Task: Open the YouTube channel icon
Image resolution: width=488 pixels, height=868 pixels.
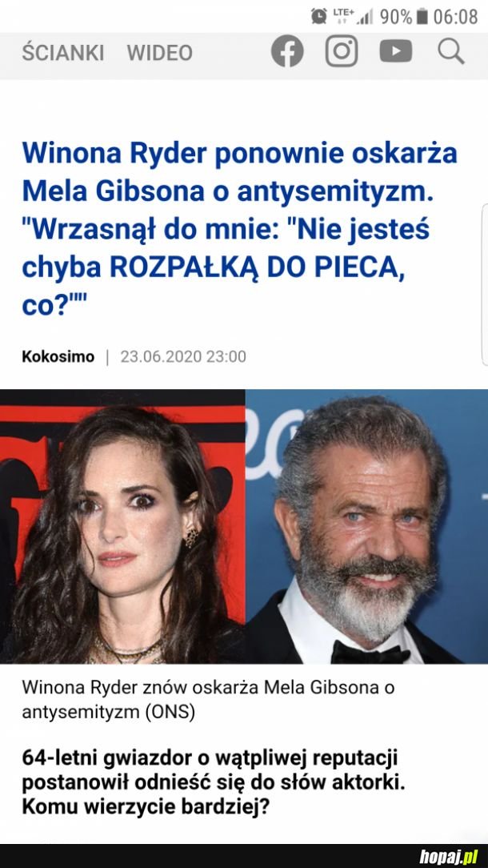Action: pos(396,51)
